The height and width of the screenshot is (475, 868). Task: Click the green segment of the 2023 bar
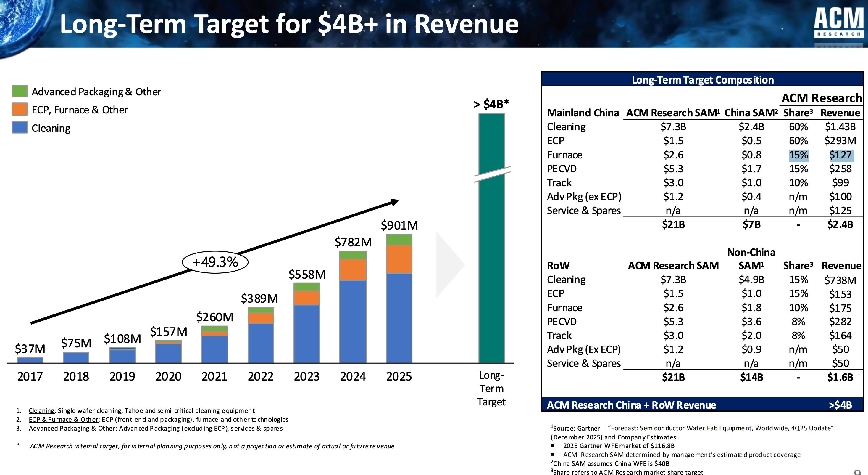coord(306,287)
